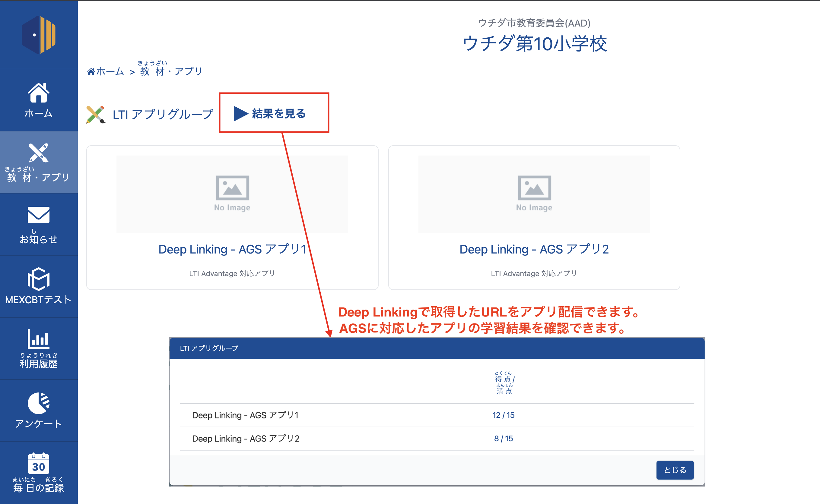Click the 12 / 15 score value
This screenshot has height=504, width=820.
pyautogui.click(x=504, y=415)
